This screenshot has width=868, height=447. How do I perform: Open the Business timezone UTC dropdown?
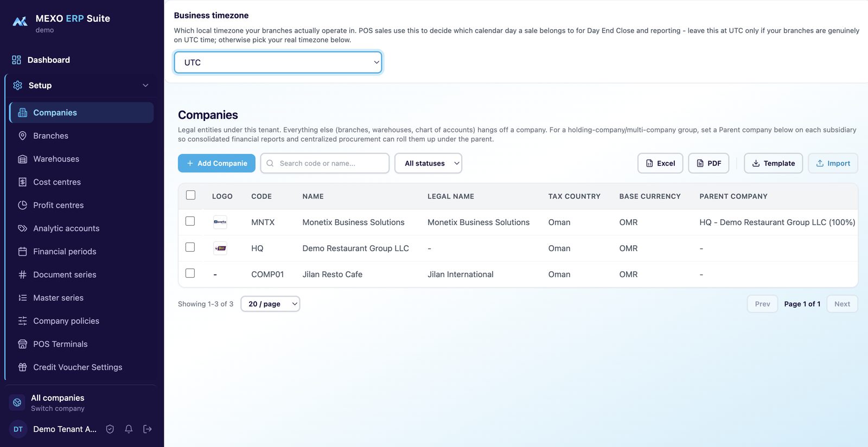click(278, 62)
